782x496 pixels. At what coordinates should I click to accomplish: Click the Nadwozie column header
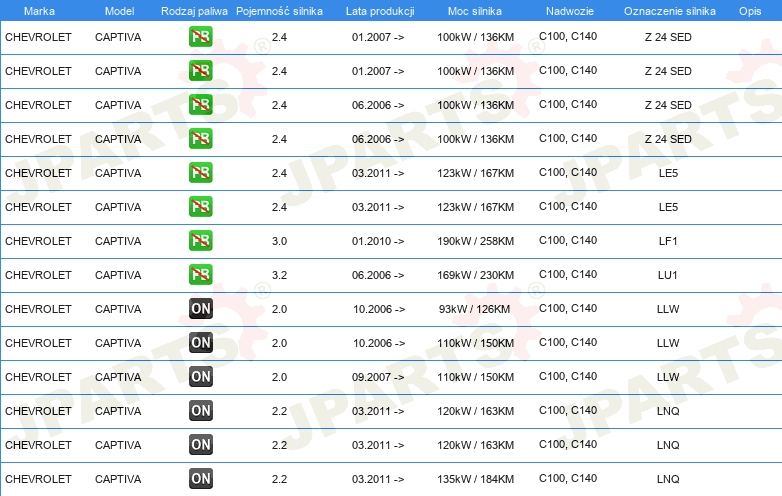pyautogui.click(x=570, y=11)
